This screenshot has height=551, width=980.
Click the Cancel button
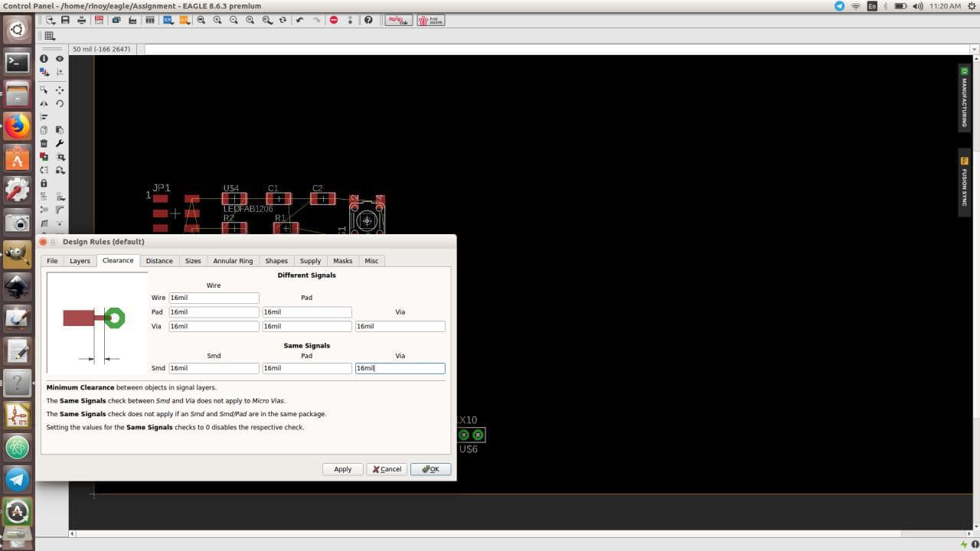387,469
